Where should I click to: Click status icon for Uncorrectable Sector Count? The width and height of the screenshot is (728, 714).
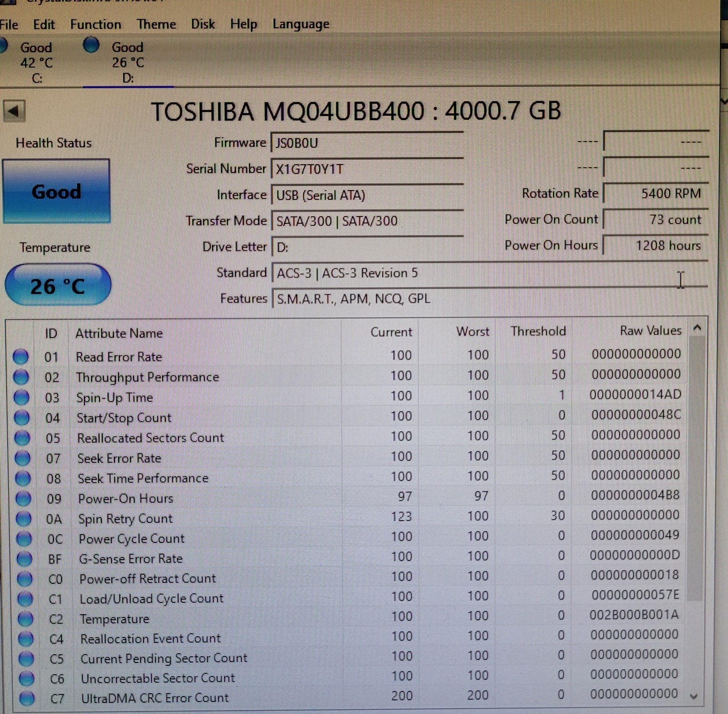pos(27,679)
